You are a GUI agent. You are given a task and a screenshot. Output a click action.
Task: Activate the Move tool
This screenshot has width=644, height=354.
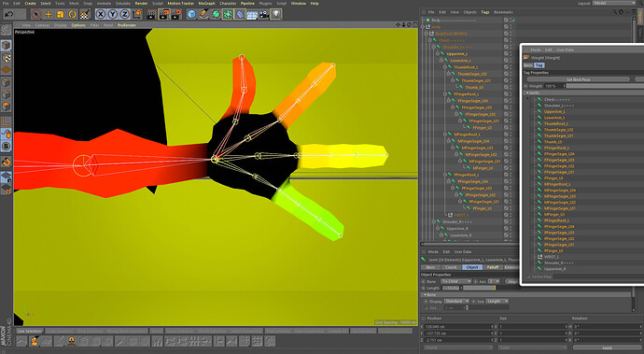pyautogui.click(x=48, y=14)
